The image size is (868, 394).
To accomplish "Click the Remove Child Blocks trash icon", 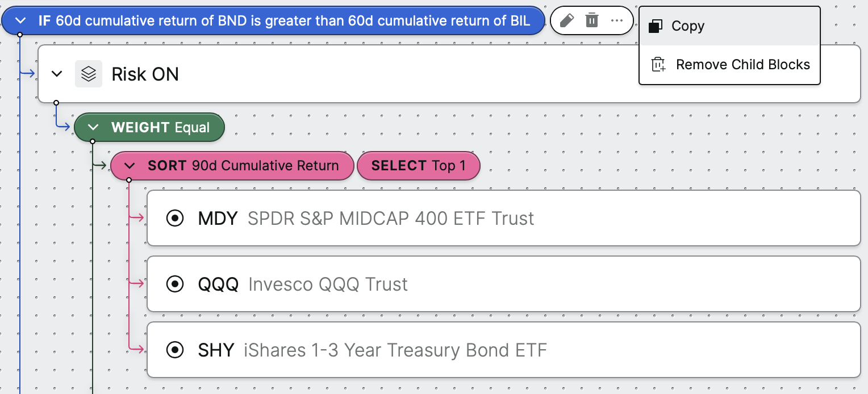I will click(658, 64).
